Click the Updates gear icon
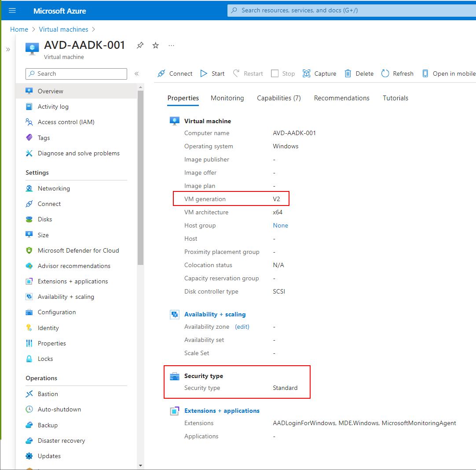 click(x=29, y=456)
